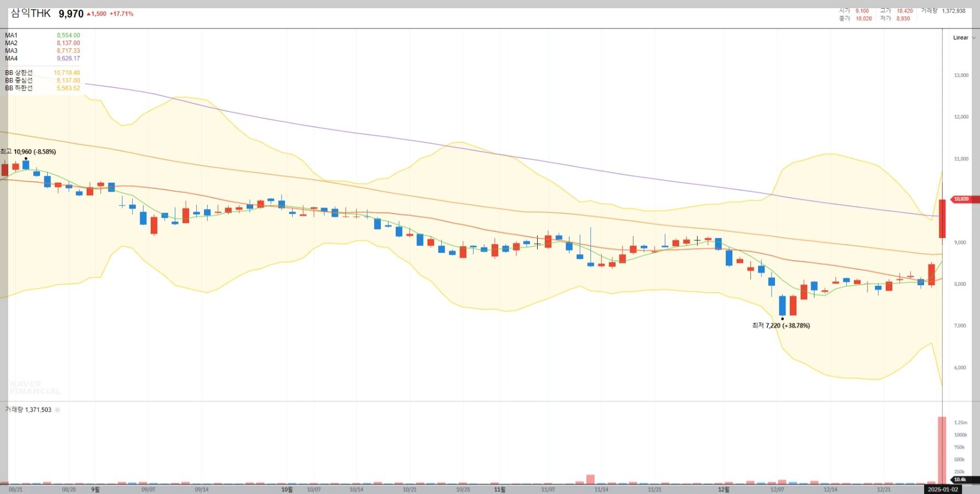Click the 08/28 date on time axis

click(69, 490)
